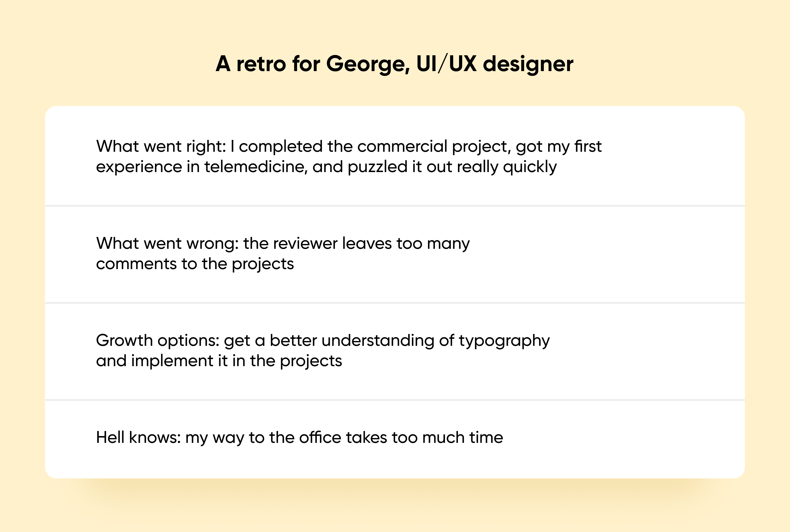The width and height of the screenshot is (790, 532).
Task: Click "commercial project" text in first row
Action: coord(434,147)
